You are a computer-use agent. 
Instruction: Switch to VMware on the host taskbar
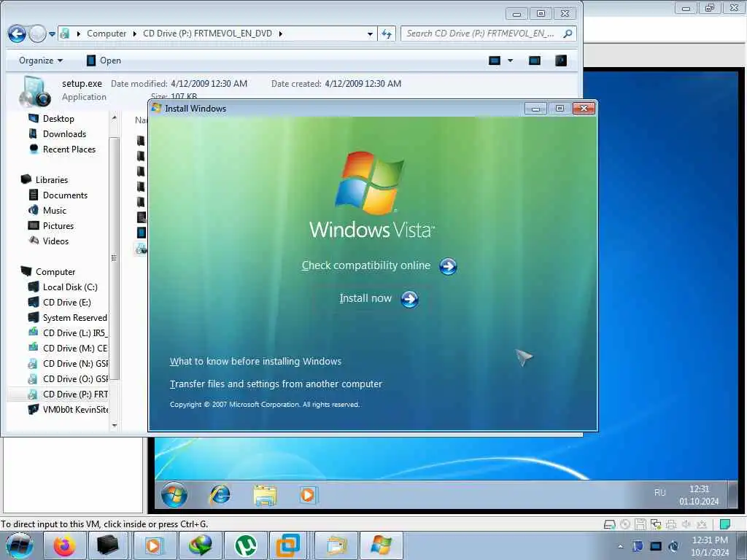pyautogui.click(x=287, y=545)
